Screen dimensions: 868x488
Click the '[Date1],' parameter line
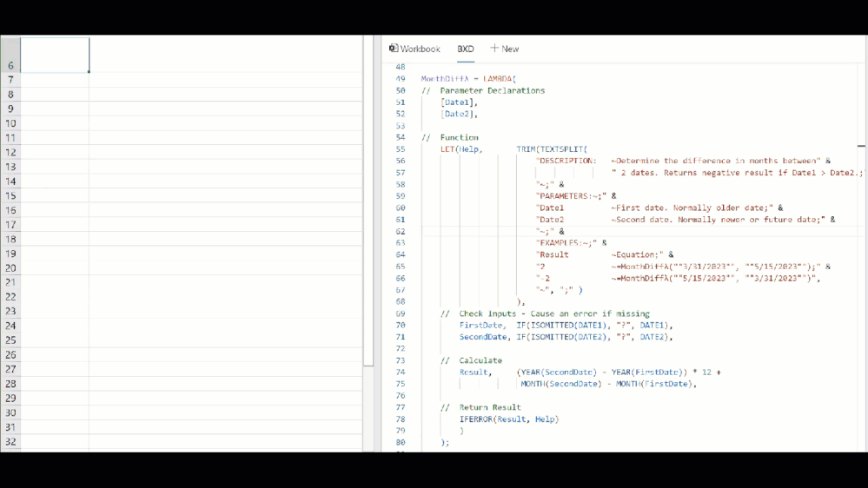(459, 102)
